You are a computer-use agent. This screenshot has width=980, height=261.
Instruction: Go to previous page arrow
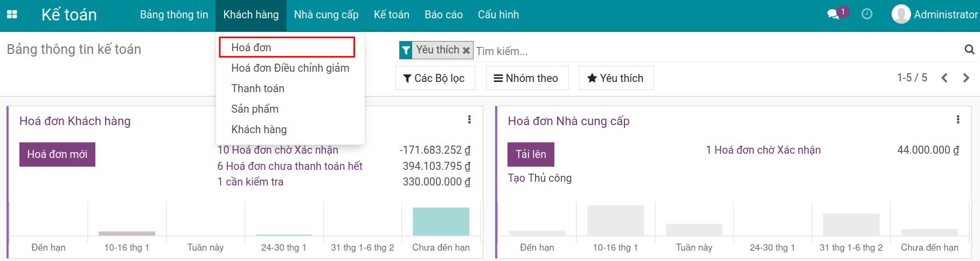944,78
